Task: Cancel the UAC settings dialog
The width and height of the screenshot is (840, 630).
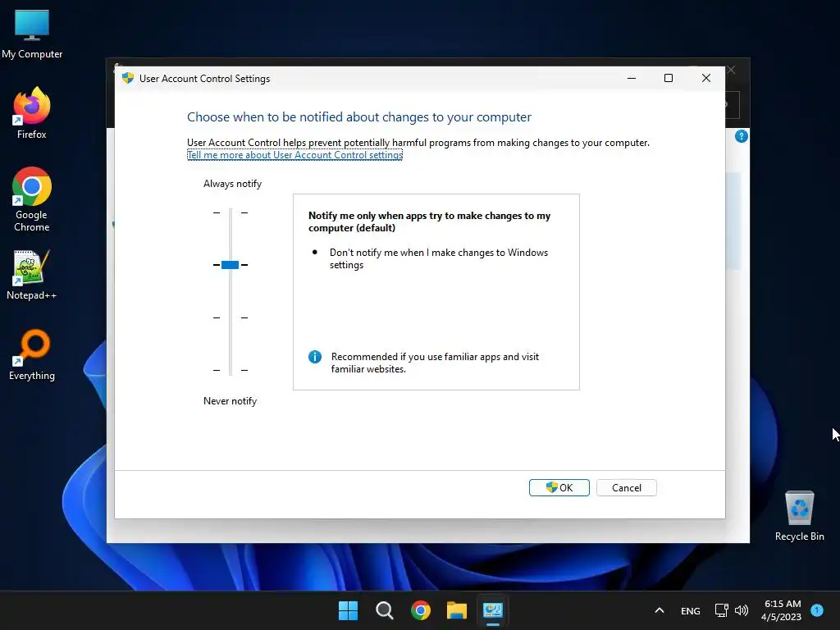Action: click(x=626, y=487)
